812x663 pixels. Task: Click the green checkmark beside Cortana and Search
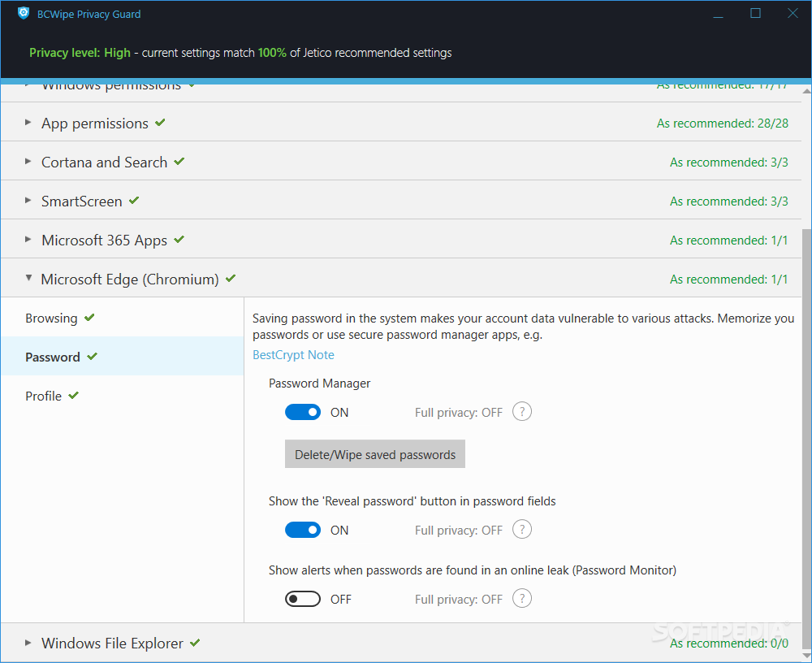[x=179, y=161]
